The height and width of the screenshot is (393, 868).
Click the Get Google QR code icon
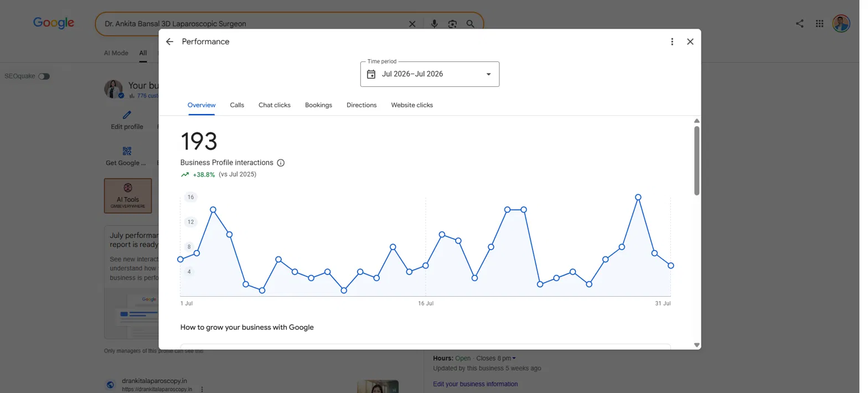click(x=127, y=151)
